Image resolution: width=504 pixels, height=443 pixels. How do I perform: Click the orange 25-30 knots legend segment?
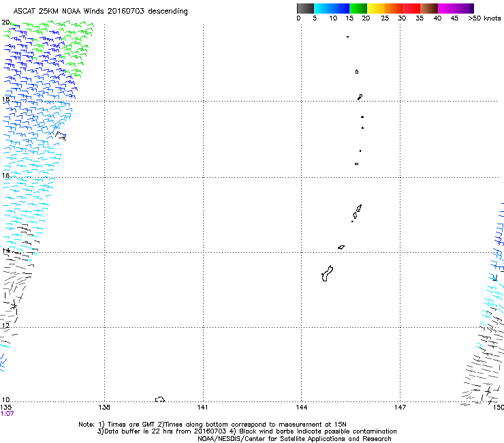tap(394, 8)
